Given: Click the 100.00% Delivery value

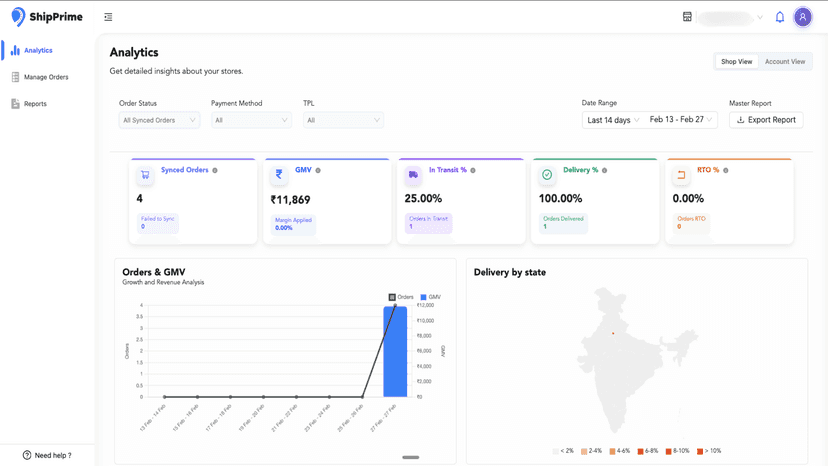Looking at the screenshot, I should point(560,199).
